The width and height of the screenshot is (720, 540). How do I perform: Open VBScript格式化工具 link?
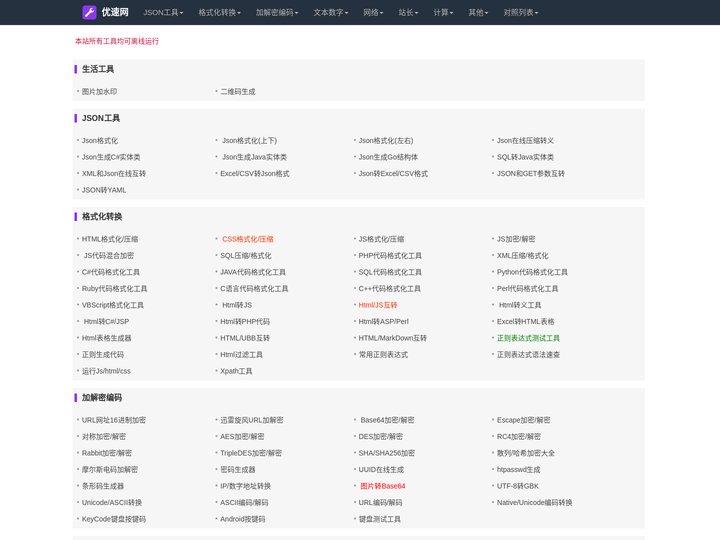click(x=112, y=305)
